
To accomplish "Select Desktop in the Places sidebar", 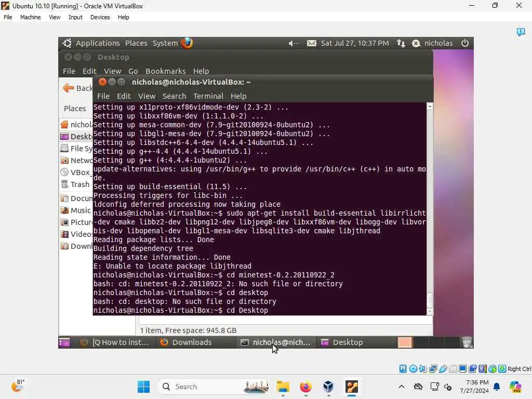I will click(76, 137).
